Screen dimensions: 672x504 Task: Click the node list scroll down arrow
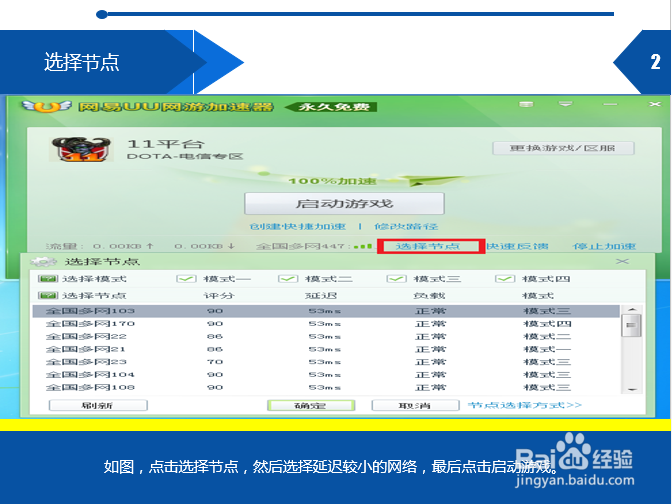(632, 390)
